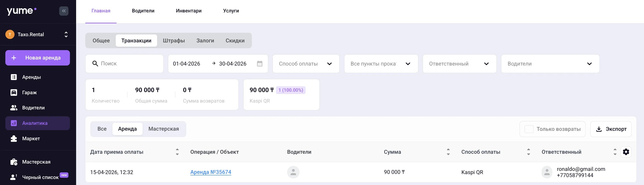
Task: Open Ответственный filter dropdown
Action: (459, 64)
